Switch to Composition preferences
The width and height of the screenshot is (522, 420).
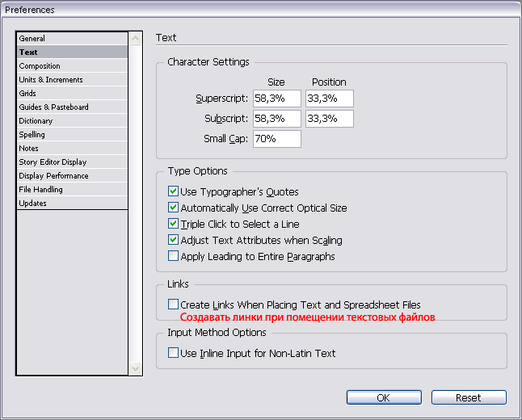(x=72, y=66)
